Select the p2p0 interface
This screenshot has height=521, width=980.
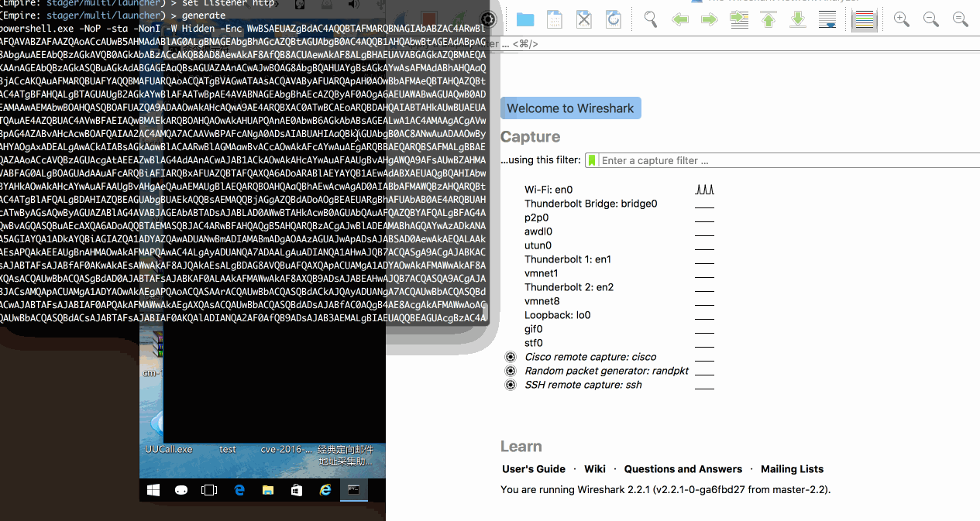pyautogui.click(x=538, y=218)
